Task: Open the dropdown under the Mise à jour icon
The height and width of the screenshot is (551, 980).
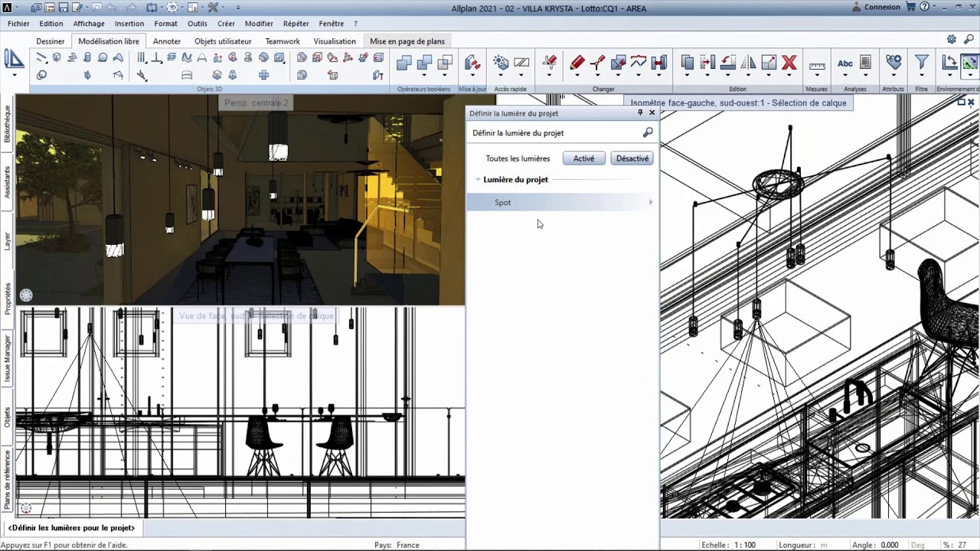Action: point(472,76)
